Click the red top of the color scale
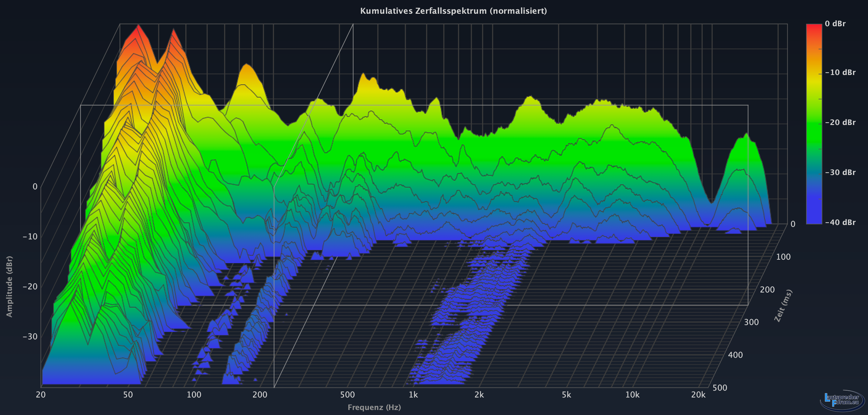Viewport: 868px width, 415px height. pyautogui.click(x=814, y=26)
